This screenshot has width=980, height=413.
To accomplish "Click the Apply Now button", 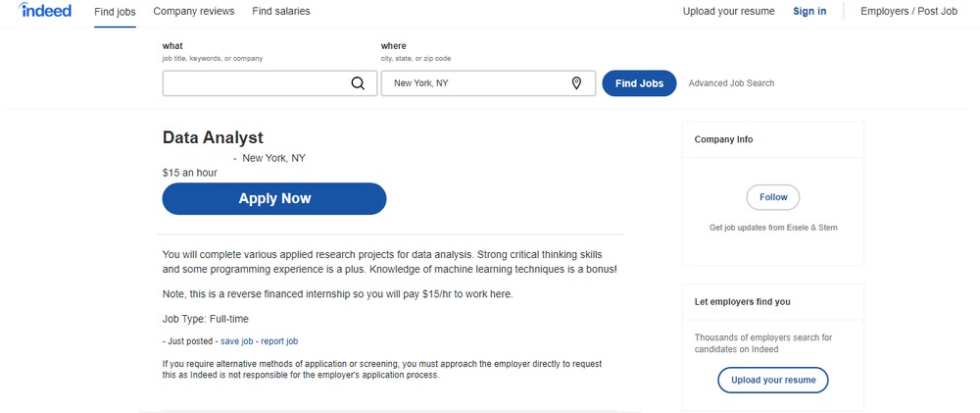I will 274,198.
